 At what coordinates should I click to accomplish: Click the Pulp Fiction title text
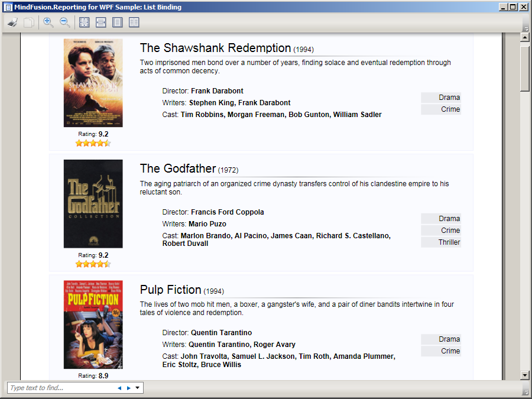(170, 290)
